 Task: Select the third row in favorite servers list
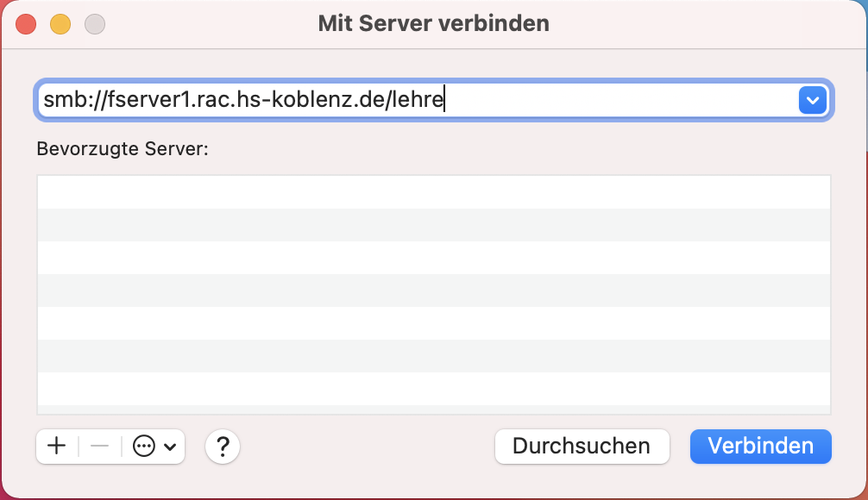point(433,258)
